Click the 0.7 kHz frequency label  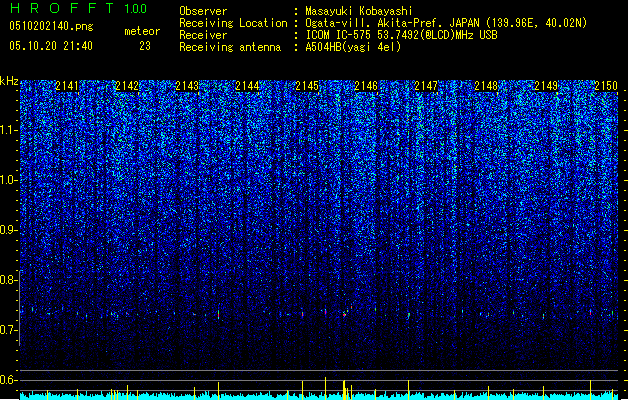tap(8, 330)
